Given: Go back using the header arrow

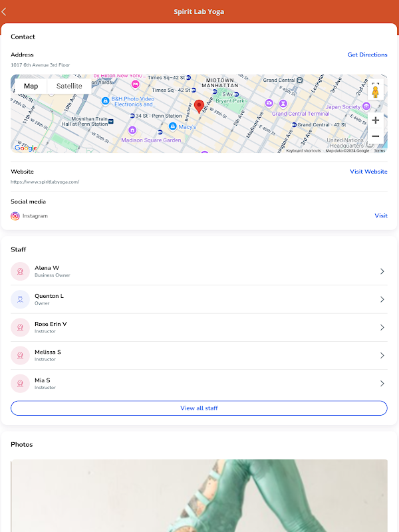Looking at the screenshot, I should [x=4, y=12].
